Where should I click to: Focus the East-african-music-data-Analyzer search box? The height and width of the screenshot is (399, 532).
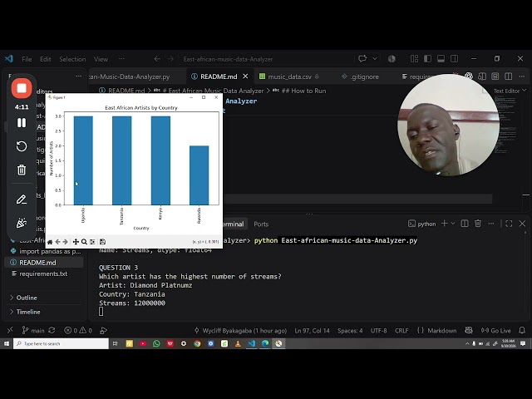coord(266,59)
